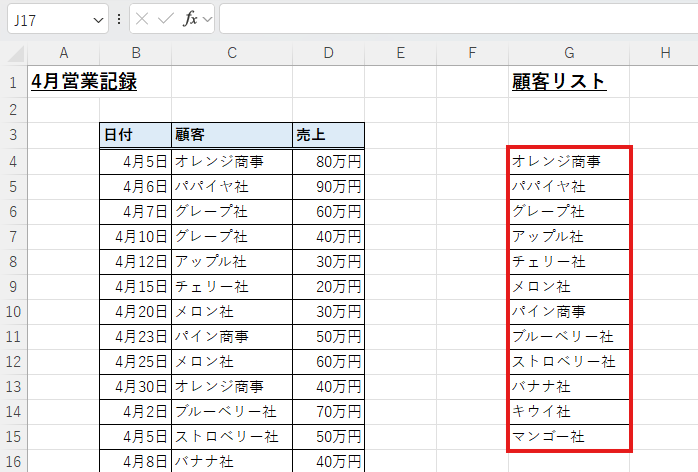Select the 売上 table header cell
The width and height of the screenshot is (698, 472).
327,135
